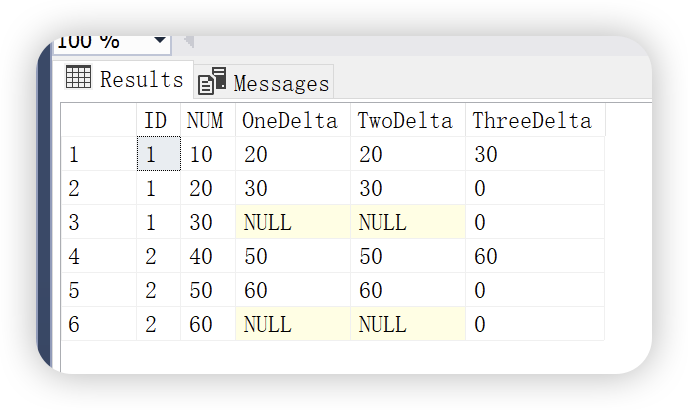The width and height of the screenshot is (688, 410).
Task: Open the 100 % zoom dropdown
Action: click(x=161, y=42)
